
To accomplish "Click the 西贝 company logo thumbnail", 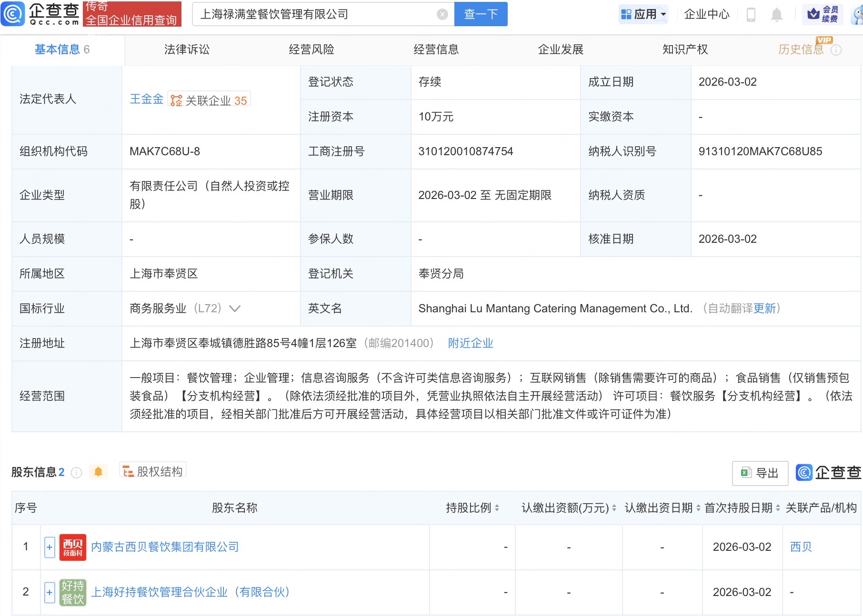I will click(72, 547).
